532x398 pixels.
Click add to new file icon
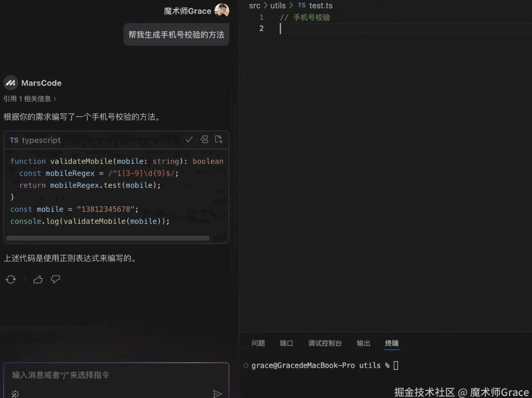click(219, 139)
